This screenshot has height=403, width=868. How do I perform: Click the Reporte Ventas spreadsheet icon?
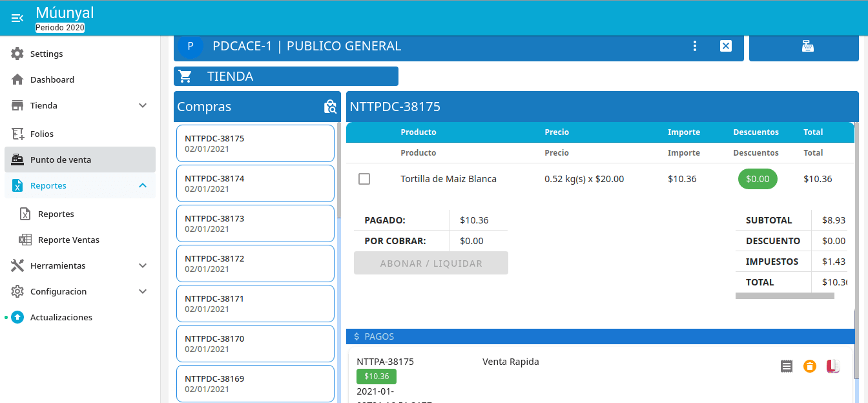25,240
